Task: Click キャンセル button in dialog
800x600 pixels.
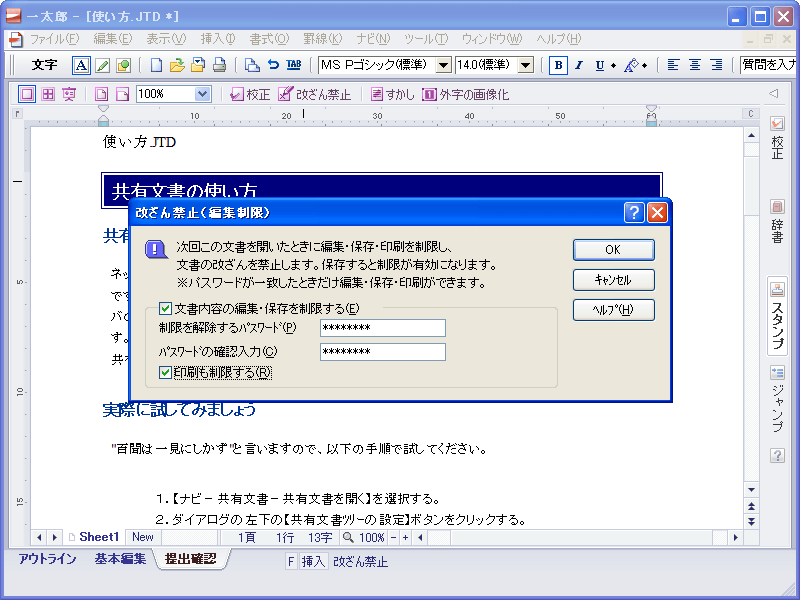Action: (x=613, y=280)
